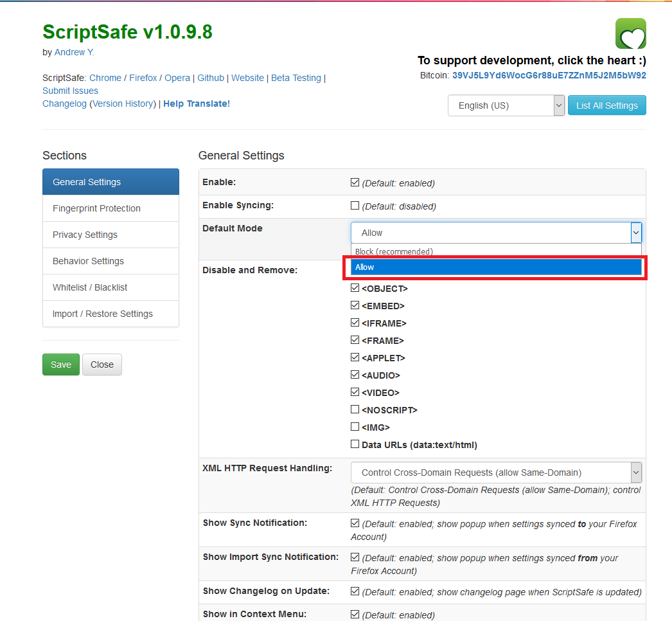The image size is (672, 621).
Task: Check the <NOSCRIPT> checkbox
Action: point(355,410)
